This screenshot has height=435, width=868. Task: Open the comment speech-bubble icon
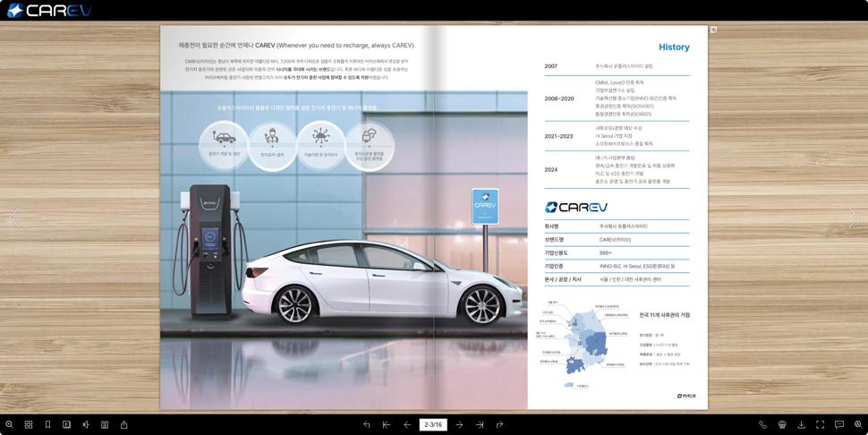coord(839,425)
